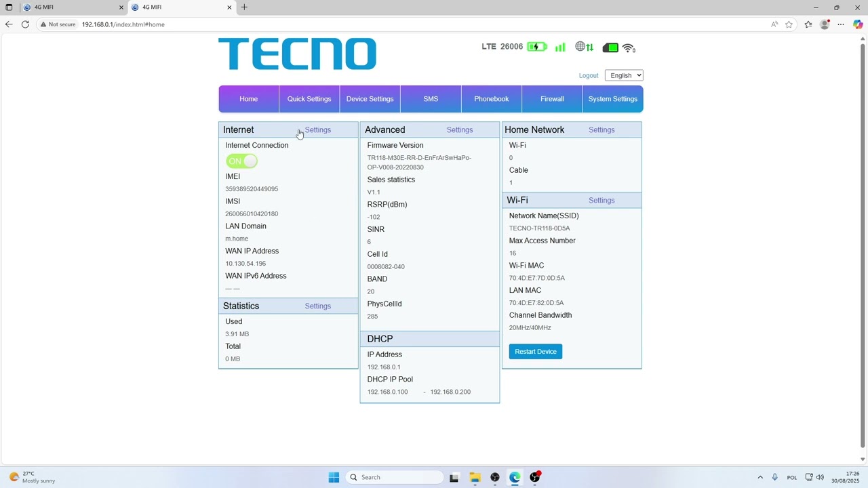The image size is (868, 488).
Task: Open Device Settings navigation tab
Action: [370, 99]
